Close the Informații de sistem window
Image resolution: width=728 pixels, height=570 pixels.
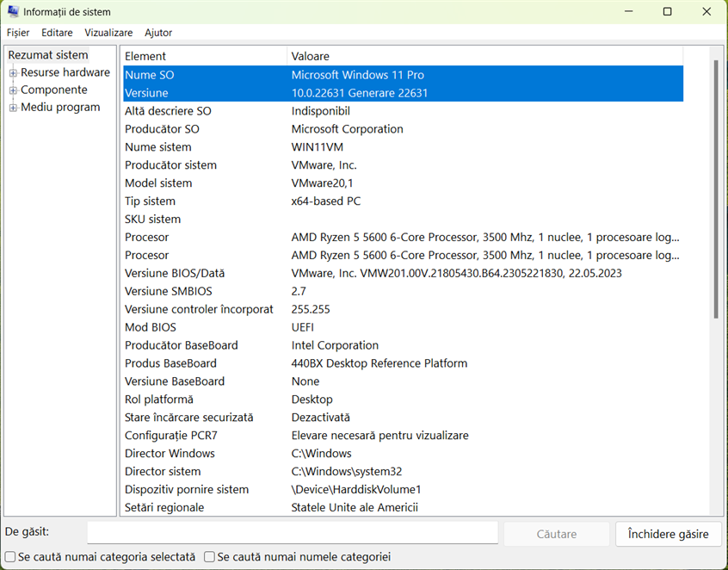point(706,11)
